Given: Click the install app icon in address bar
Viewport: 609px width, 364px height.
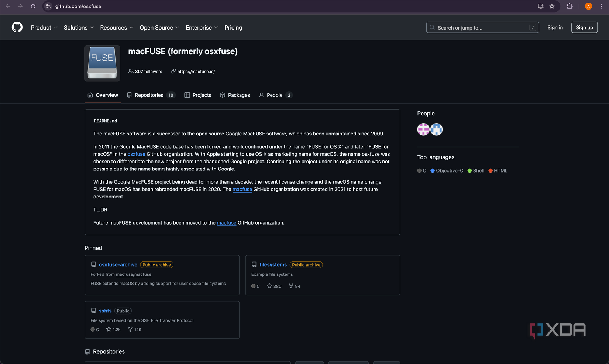Looking at the screenshot, I should 540,6.
